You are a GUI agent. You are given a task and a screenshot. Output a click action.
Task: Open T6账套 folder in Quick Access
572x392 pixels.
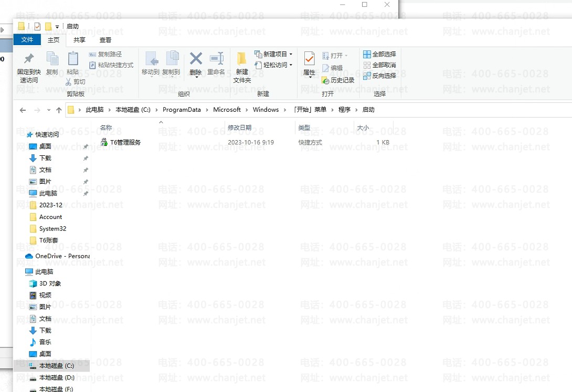(48, 240)
